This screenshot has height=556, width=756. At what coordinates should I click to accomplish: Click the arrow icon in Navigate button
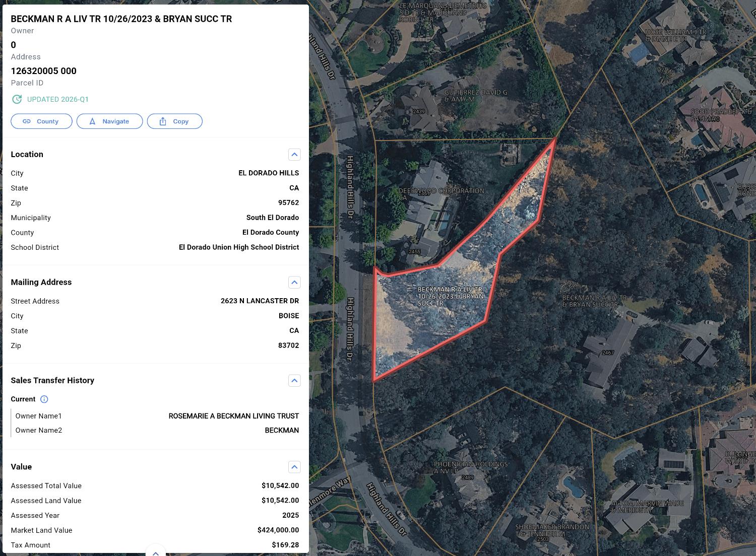click(x=92, y=121)
